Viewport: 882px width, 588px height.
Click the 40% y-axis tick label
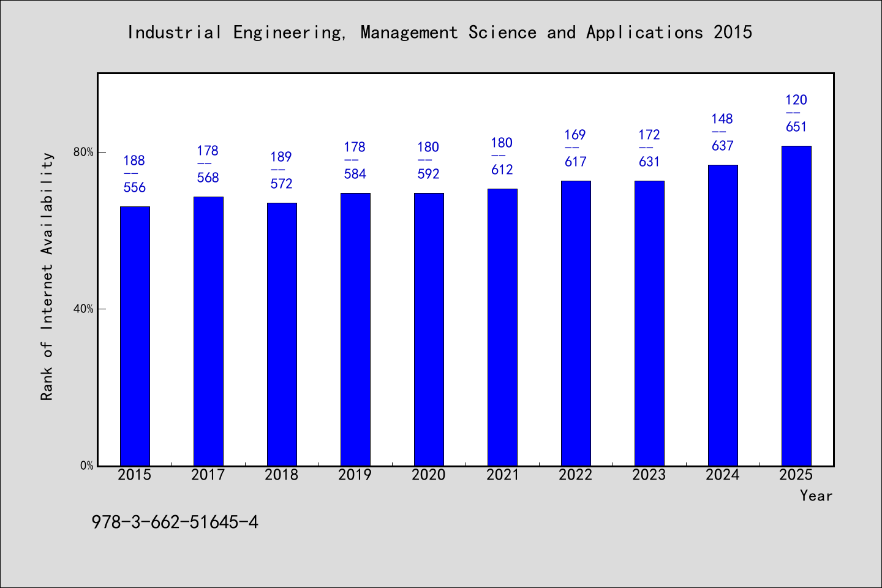(83, 309)
